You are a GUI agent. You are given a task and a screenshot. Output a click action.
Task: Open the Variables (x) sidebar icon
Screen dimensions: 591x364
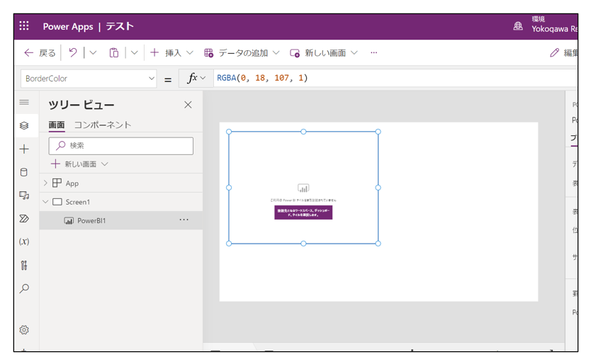tap(24, 241)
